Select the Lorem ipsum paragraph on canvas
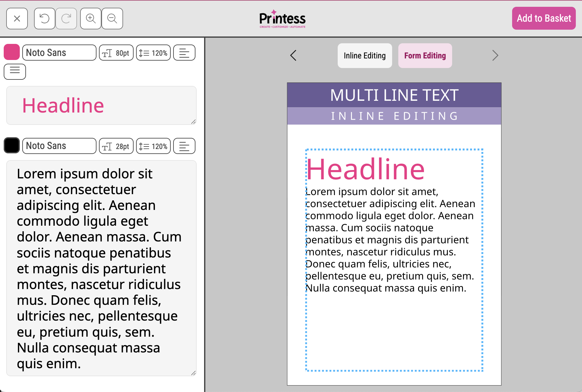 [x=390, y=240]
